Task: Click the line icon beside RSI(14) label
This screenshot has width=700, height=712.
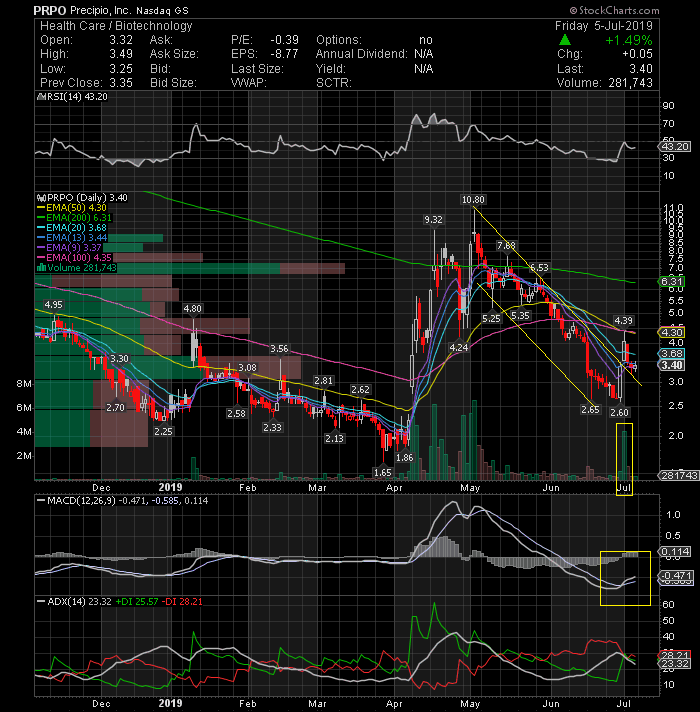Action: pos(41,97)
